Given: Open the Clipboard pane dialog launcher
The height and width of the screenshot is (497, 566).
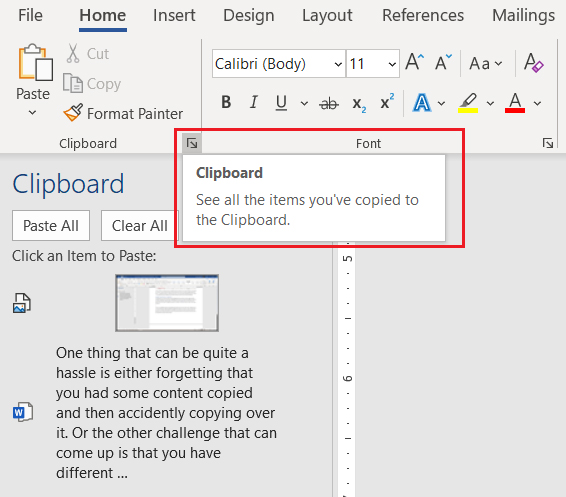Looking at the screenshot, I should [192, 144].
